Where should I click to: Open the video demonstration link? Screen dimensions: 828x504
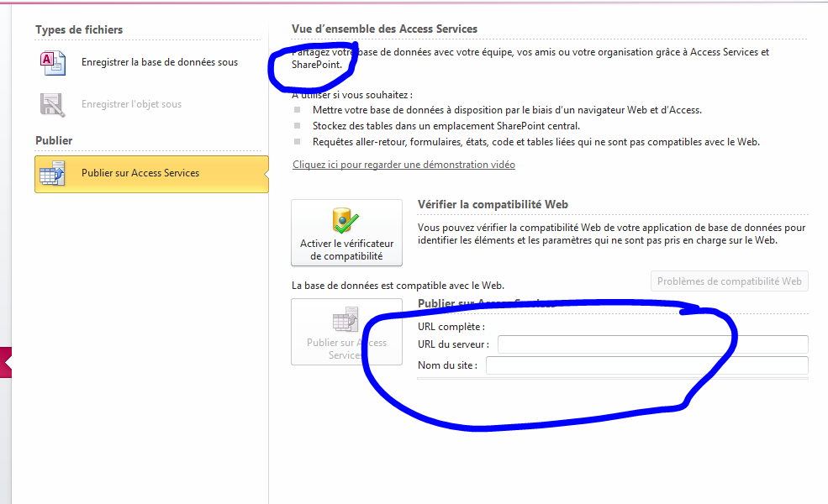(404, 165)
